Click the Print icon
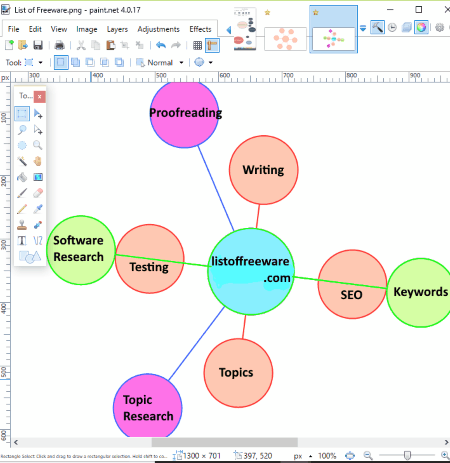 pos(59,45)
